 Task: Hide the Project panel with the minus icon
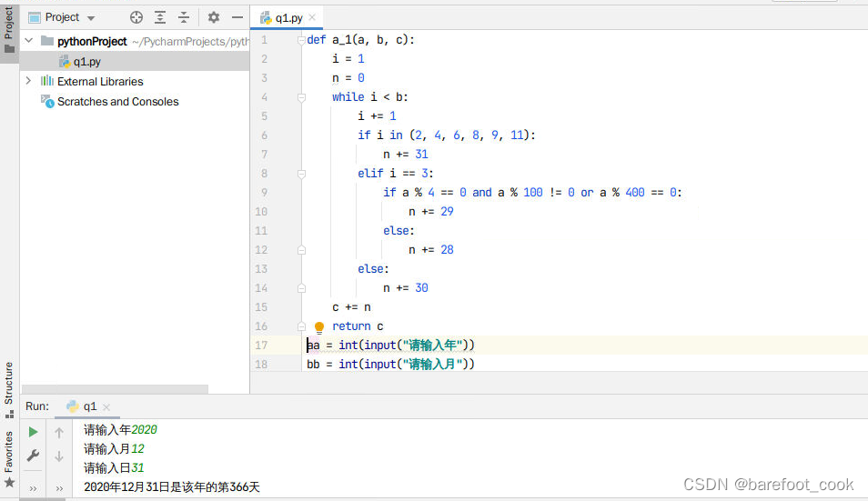[237, 17]
